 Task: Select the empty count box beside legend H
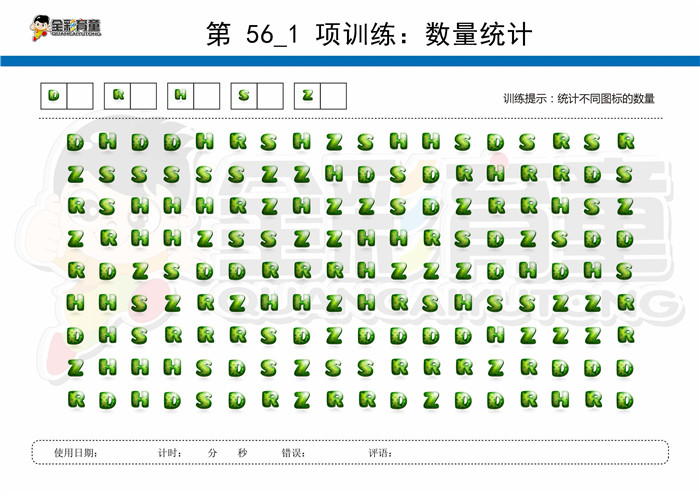click(207, 96)
